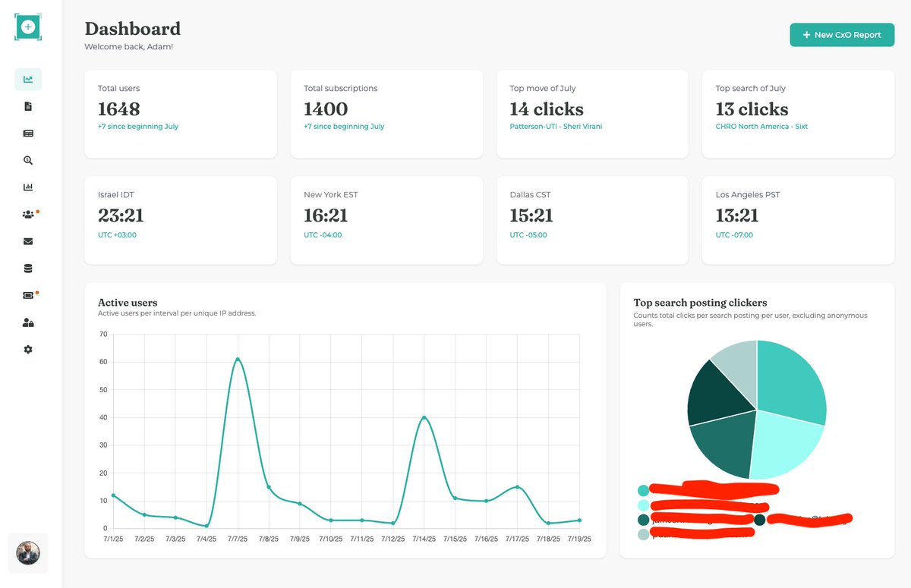
Task: Click the Top search posting clickers title
Action: (700, 303)
